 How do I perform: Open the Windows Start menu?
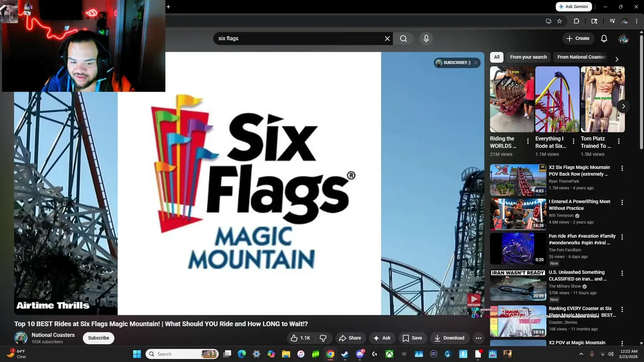click(x=137, y=354)
